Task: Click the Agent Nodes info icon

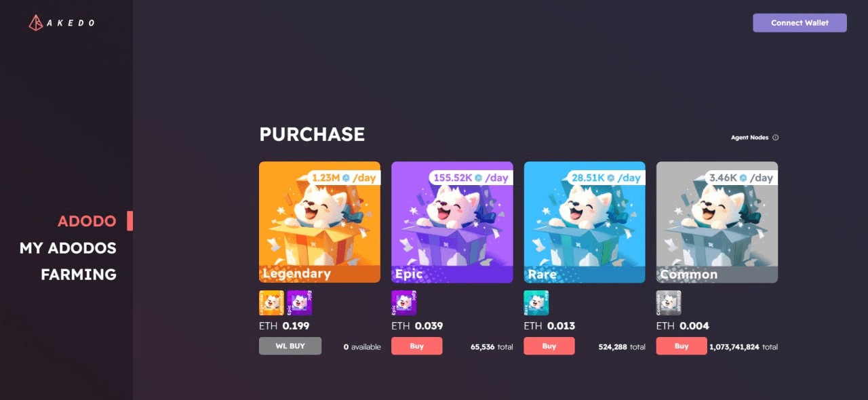Action: [776, 138]
